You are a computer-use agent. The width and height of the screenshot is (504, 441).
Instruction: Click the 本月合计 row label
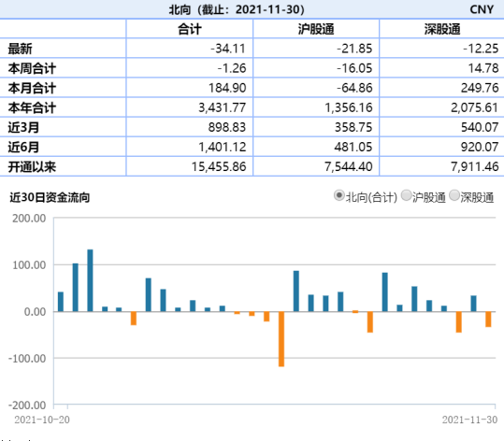tap(32, 88)
